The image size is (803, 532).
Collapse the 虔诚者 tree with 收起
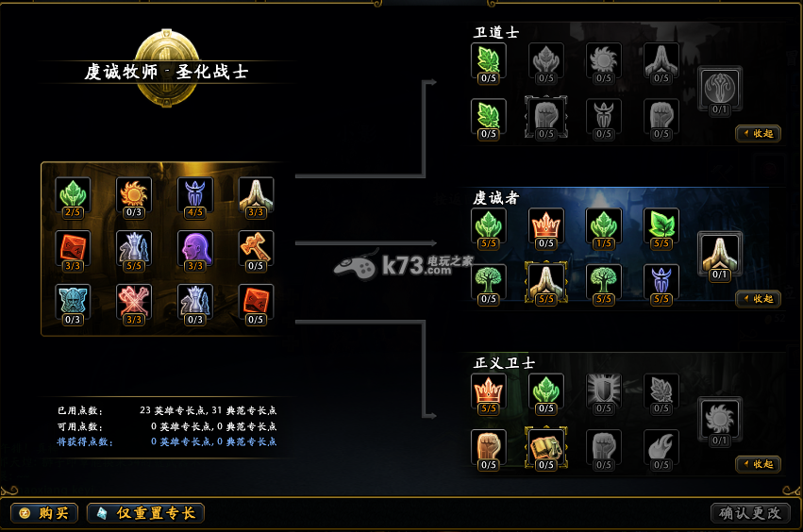tap(759, 299)
